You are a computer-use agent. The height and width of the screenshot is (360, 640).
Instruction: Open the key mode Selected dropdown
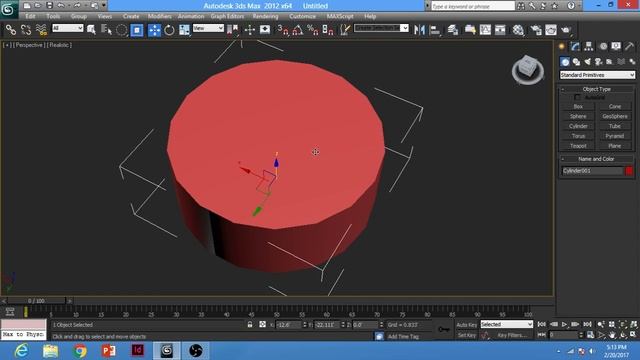pyautogui.click(x=507, y=324)
